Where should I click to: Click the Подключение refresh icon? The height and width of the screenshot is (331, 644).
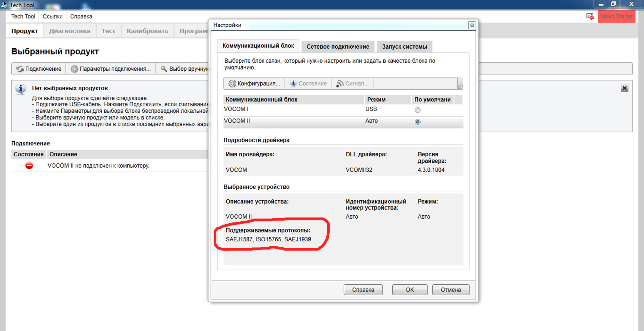pyautogui.click(x=20, y=69)
